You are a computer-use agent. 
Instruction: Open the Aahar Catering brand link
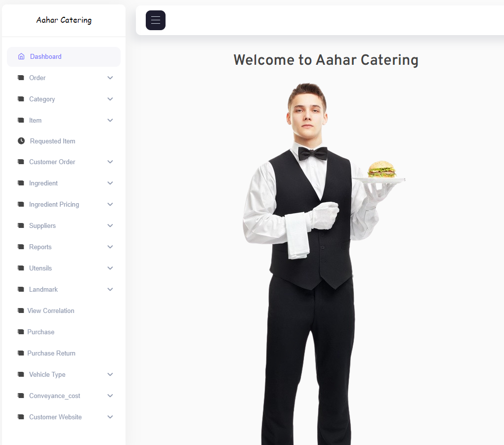pyautogui.click(x=64, y=20)
